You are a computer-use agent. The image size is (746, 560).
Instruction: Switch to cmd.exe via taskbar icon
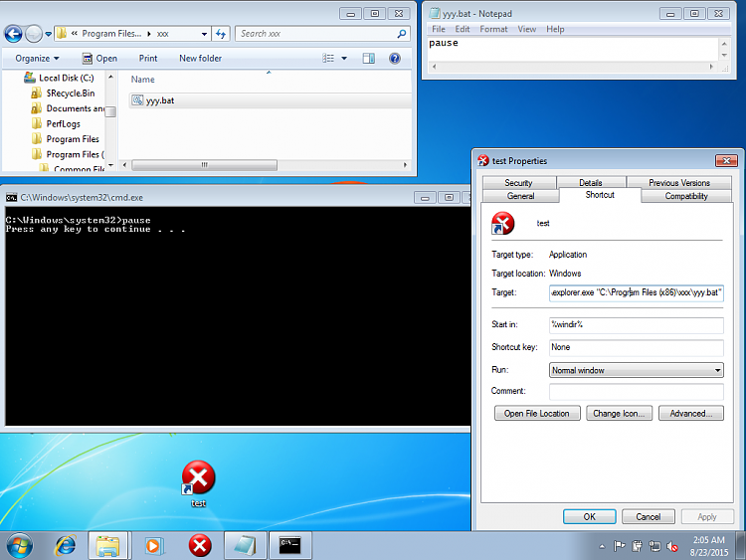pyautogui.click(x=289, y=545)
